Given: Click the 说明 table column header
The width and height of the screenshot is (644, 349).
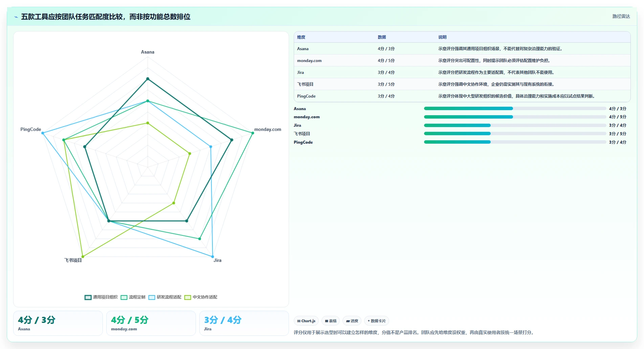Looking at the screenshot, I should coord(442,37).
